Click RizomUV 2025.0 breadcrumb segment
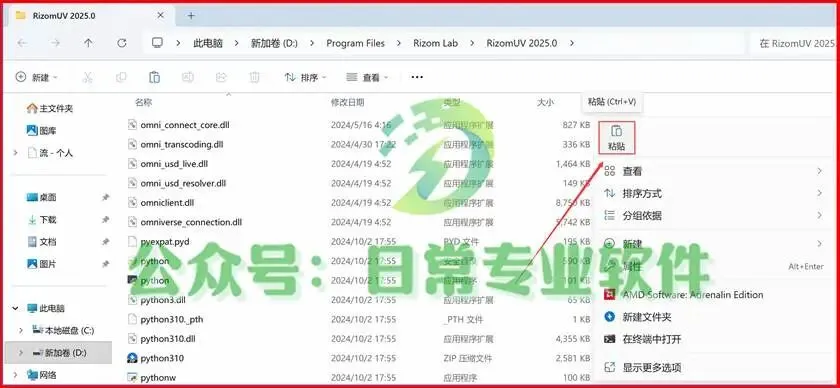Image resolution: width=840 pixels, height=388 pixels. click(x=521, y=43)
